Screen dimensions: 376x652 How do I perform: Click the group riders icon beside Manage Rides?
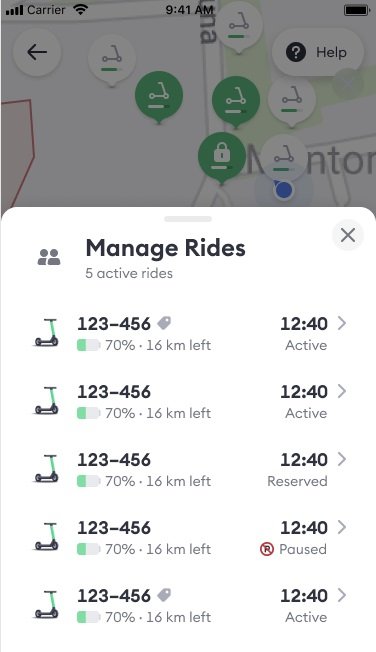(x=49, y=257)
